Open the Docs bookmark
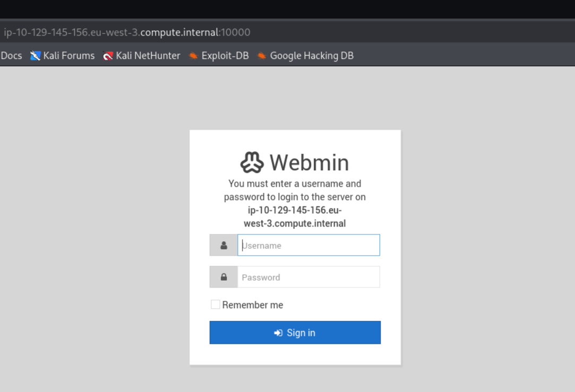Screen dimensions: 575x392 [11, 56]
